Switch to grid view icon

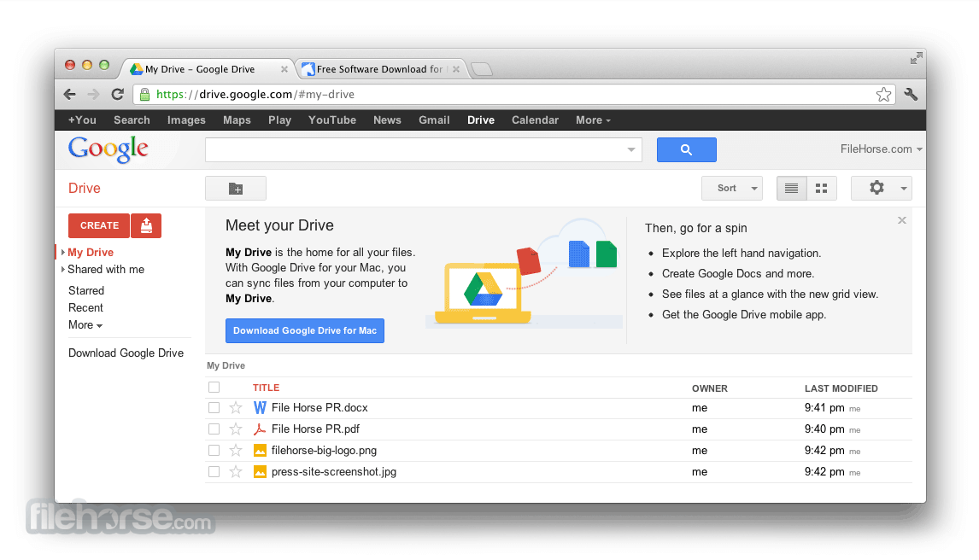click(822, 189)
